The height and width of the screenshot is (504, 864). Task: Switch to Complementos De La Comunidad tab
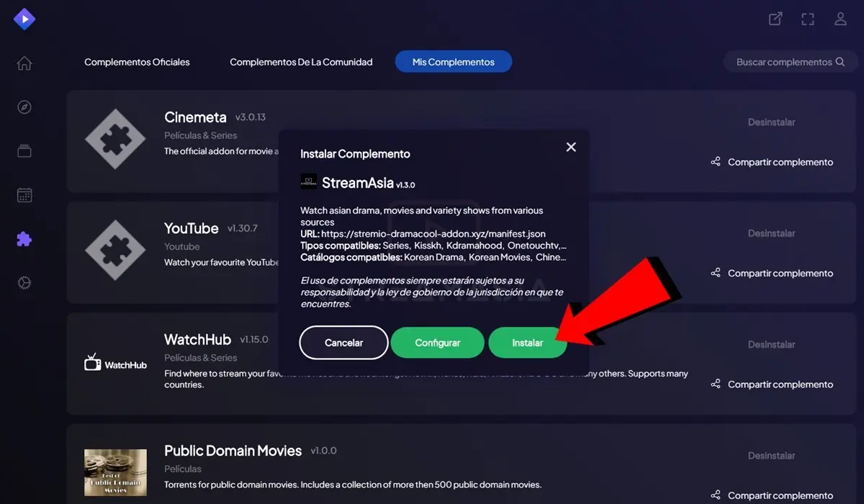tap(301, 62)
